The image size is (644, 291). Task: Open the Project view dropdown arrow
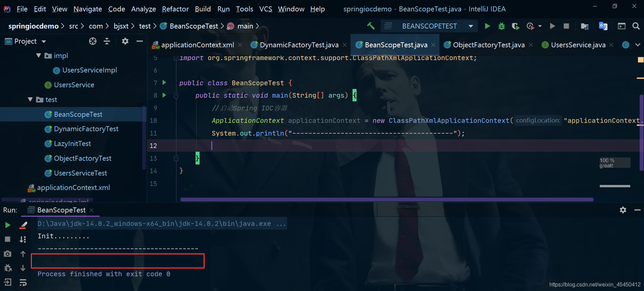44,41
